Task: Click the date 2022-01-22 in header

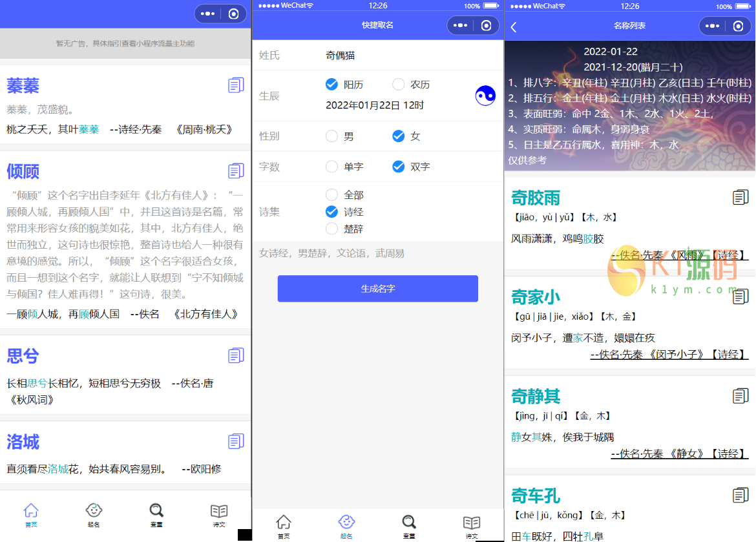Action: pos(611,52)
